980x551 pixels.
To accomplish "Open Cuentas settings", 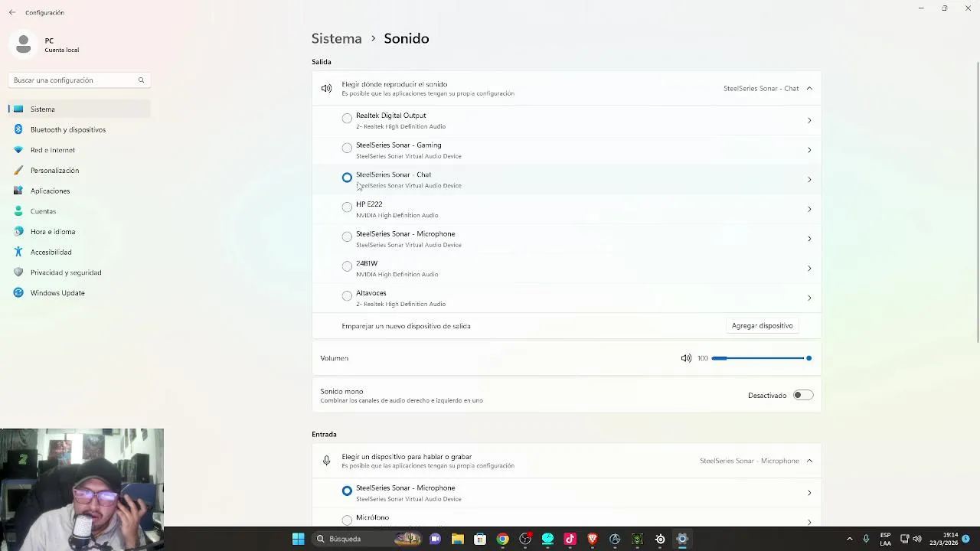I will (80, 211).
